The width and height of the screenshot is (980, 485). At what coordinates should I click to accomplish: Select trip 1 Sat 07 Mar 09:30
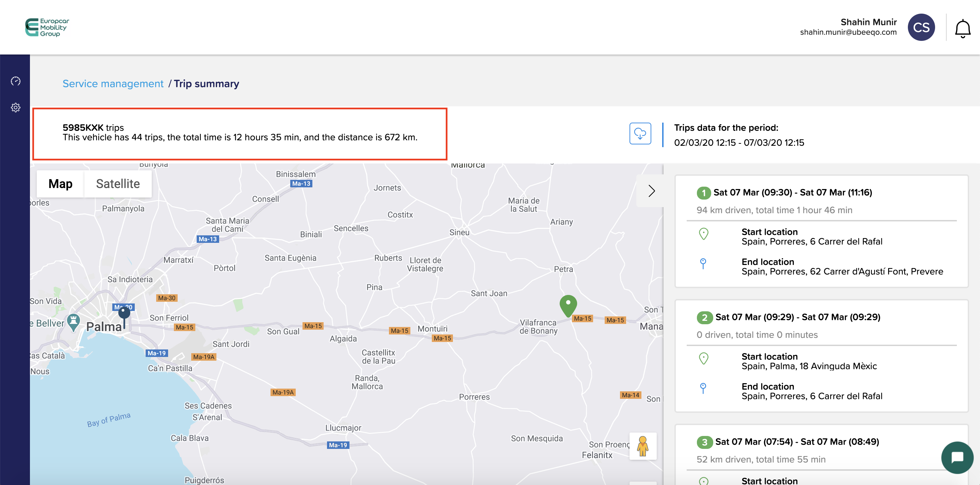click(793, 193)
